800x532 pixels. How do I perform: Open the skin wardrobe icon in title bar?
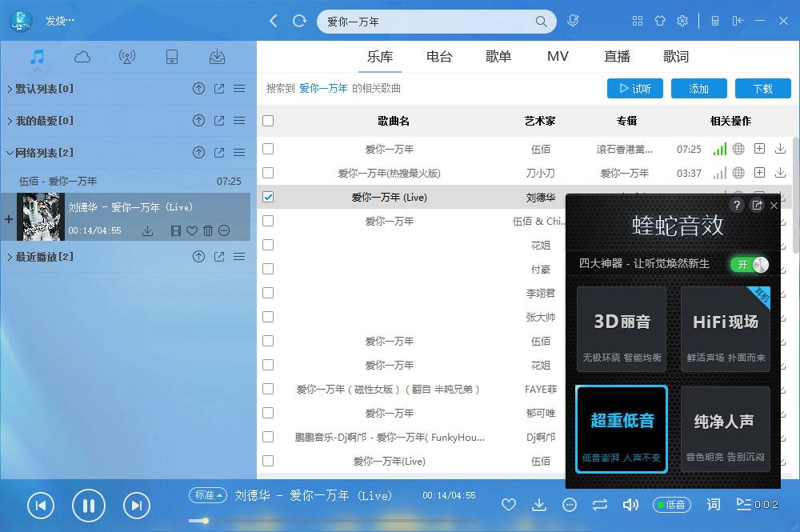[659, 22]
